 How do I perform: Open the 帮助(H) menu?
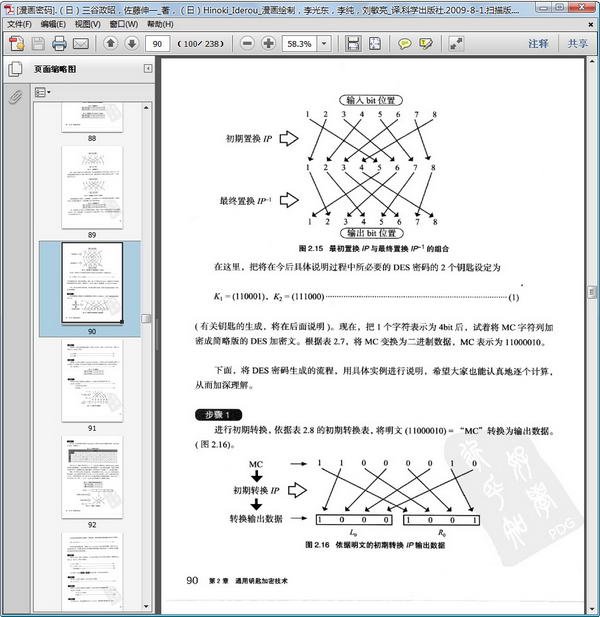coord(160,24)
